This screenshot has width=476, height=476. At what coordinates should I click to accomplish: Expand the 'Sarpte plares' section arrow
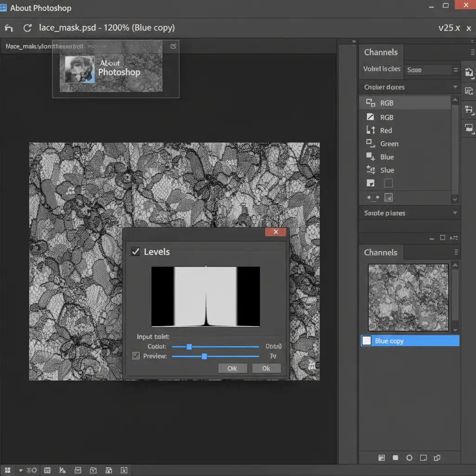(455, 213)
